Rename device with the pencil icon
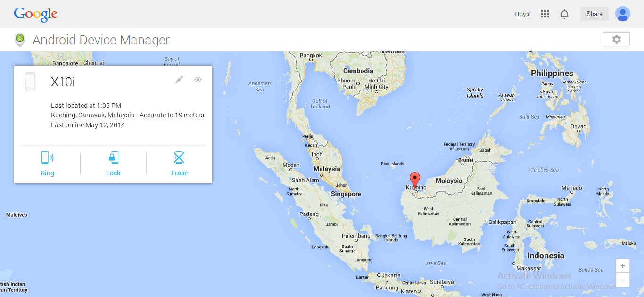 [179, 80]
